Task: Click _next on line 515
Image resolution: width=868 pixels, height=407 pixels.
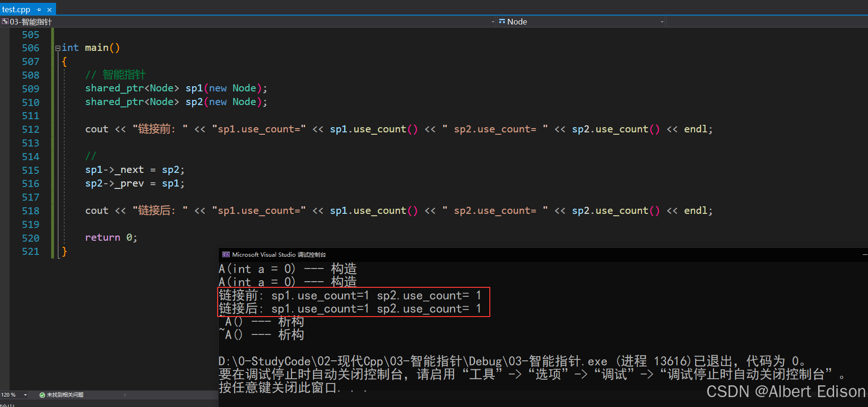Action: (130, 170)
